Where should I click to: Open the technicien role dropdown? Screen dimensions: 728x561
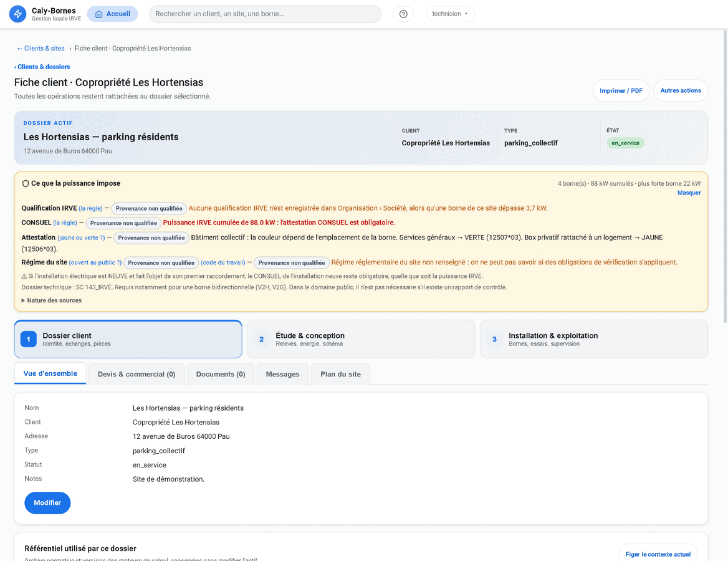pyautogui.click(x=451, y=14)
